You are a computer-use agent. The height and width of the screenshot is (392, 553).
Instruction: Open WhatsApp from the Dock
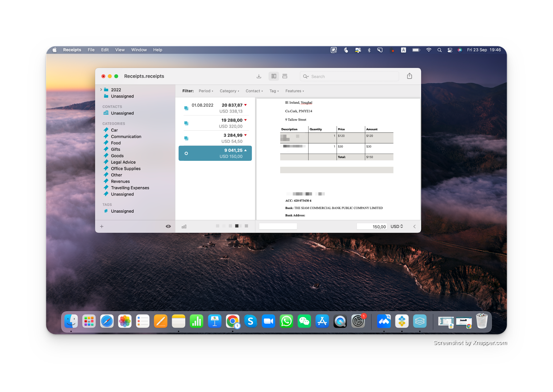tap(287, 321)
